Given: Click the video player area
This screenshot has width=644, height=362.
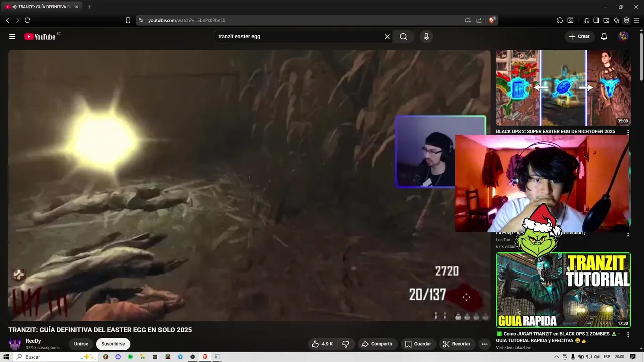Looking at the screenshot, I should pyautogui.click(x=249, y=185).
